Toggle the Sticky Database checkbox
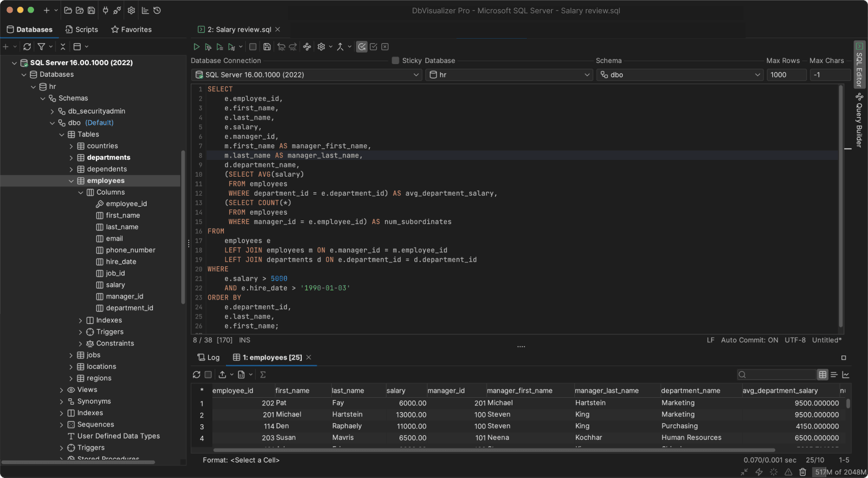 (396, 60)
